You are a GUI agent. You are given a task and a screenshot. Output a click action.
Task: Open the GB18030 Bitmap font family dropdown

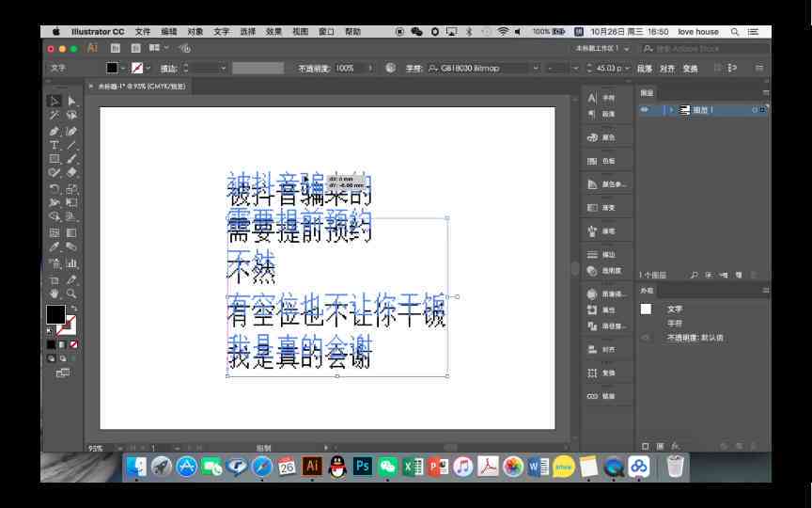point(536,68)
